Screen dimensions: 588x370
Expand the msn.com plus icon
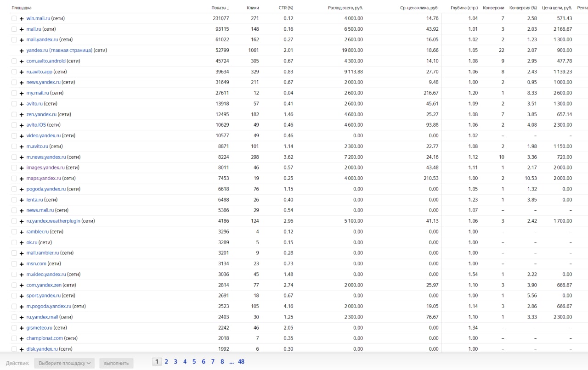(22, 264)
